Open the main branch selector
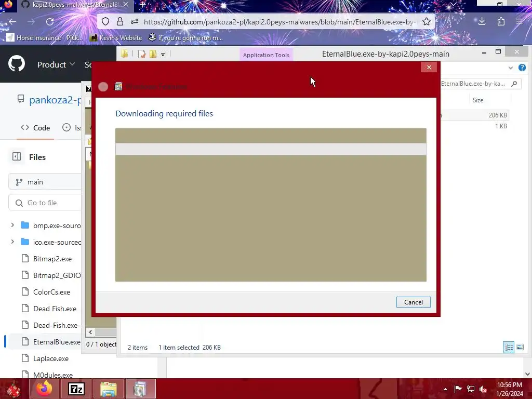Viewport: 532px width, 399px height. (x=45, y=182)
